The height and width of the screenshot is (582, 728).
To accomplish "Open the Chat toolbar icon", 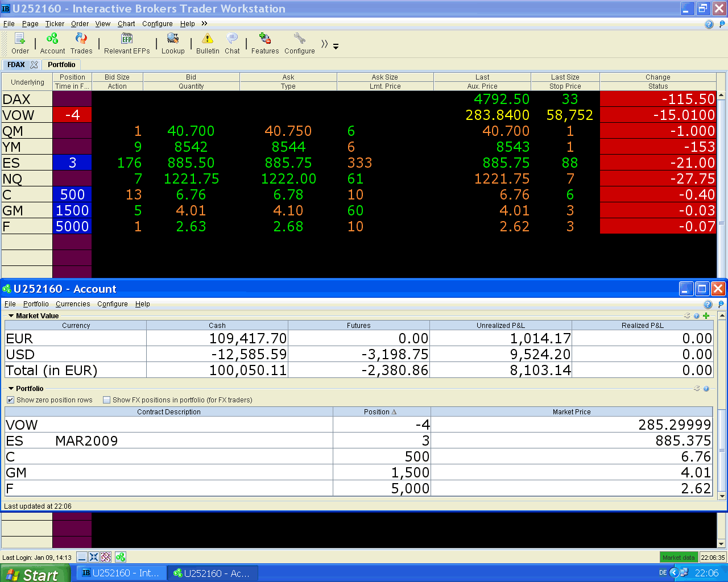I will [x=232, y=43].
